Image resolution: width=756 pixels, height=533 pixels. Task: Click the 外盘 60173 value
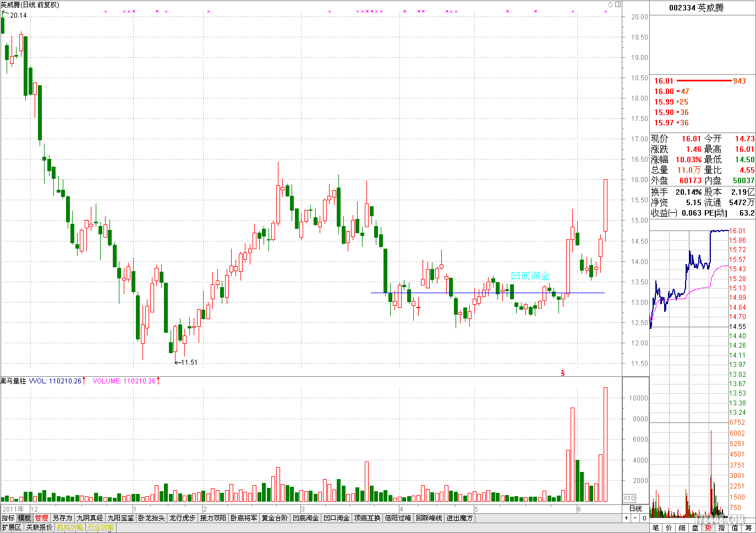[690, 181]
